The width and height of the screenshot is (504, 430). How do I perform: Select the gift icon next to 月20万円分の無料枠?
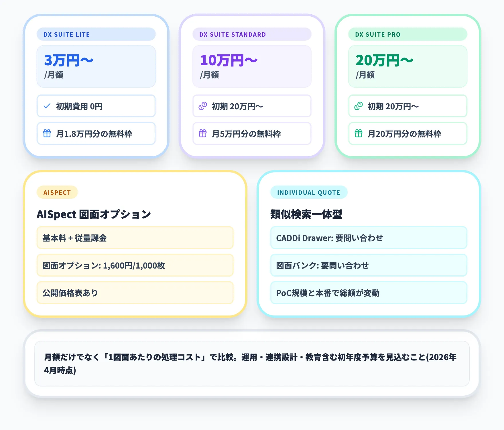coord(358,134)
